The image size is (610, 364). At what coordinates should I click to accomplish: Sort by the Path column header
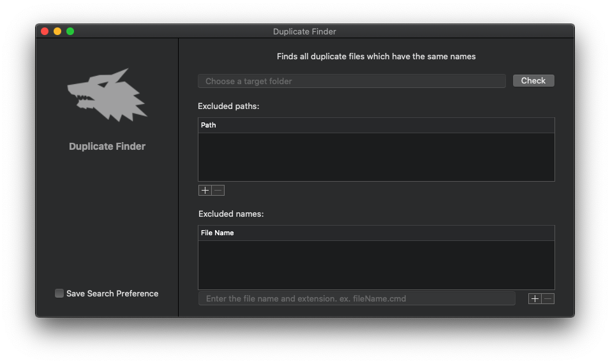(376, 126)
